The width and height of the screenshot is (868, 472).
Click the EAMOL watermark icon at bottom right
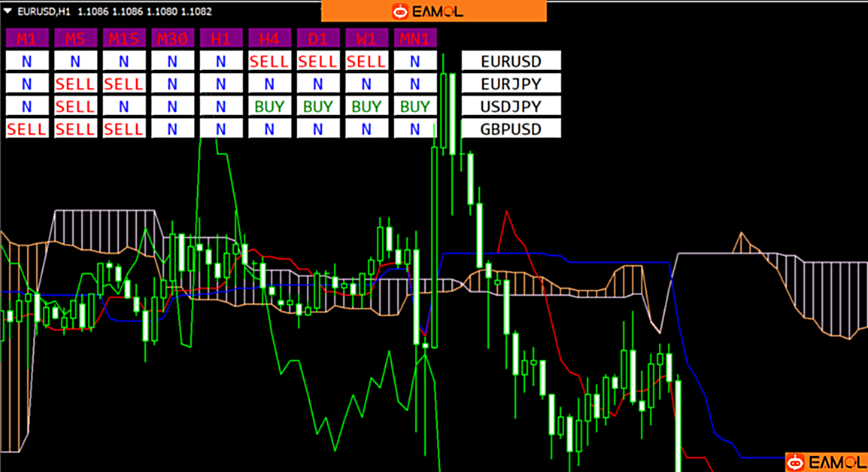(x=825, y=461)
